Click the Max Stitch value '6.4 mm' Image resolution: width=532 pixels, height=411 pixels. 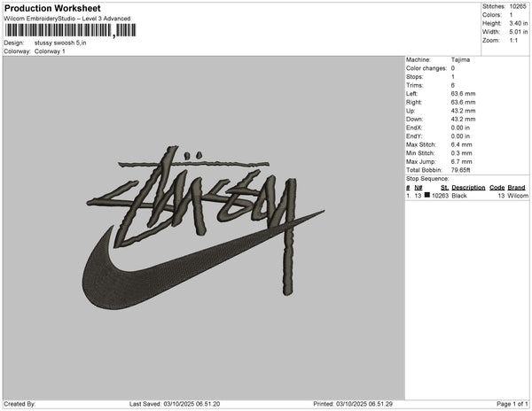tap(461, 144)
